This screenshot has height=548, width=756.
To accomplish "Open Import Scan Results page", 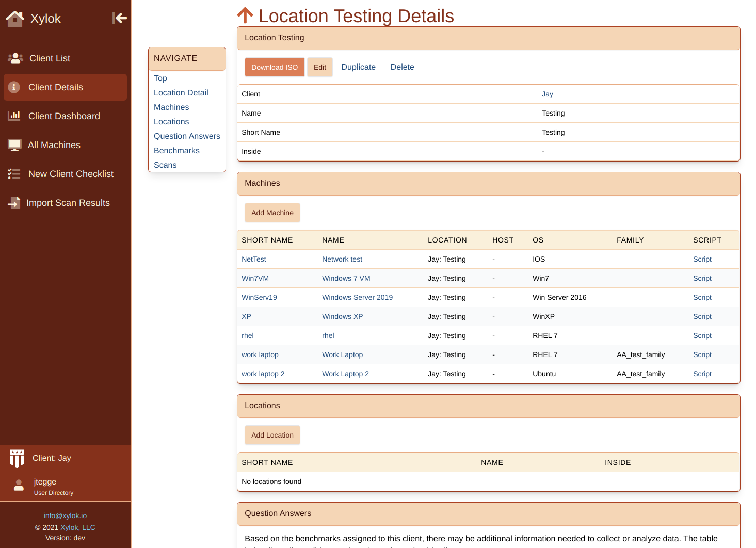I will pos(68,203).
